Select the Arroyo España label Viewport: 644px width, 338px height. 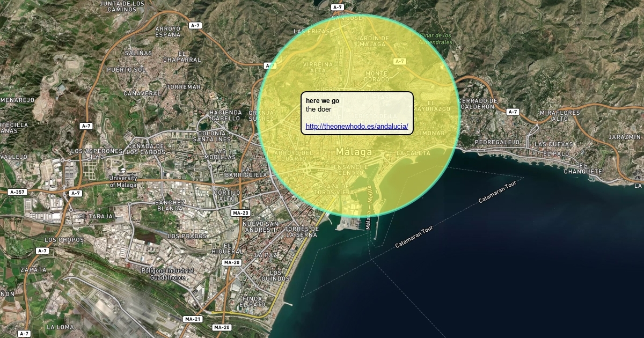click(x=168, y=31)
